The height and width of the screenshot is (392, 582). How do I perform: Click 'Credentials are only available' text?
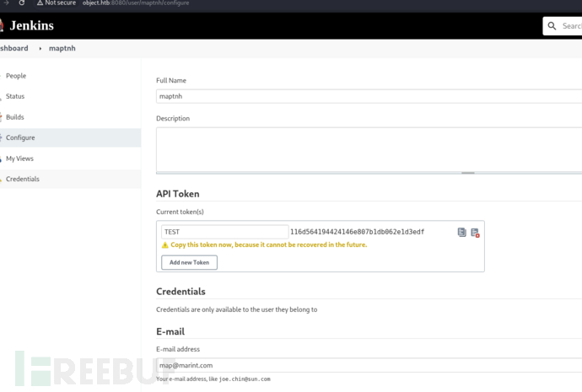[x=237, y=309]
